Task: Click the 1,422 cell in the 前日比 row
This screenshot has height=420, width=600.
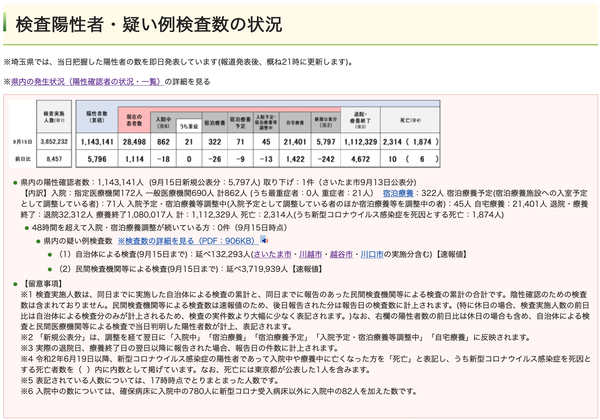Action: tap(295, 159)
